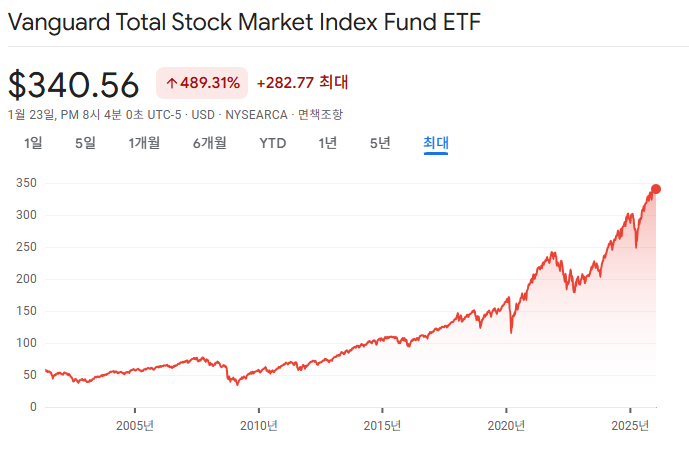Select the YTD range tab
The height and width of the screenshot is (452, 689).
coord(273,143)
